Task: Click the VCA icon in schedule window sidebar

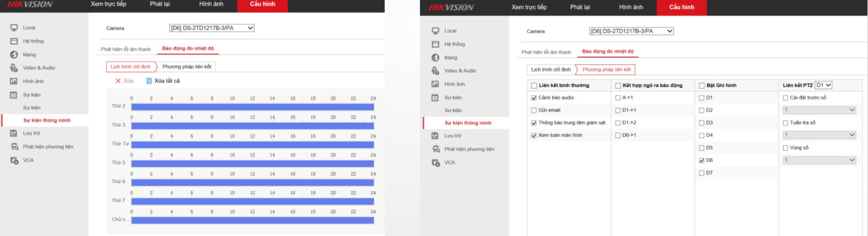Action: pos(14,160)
